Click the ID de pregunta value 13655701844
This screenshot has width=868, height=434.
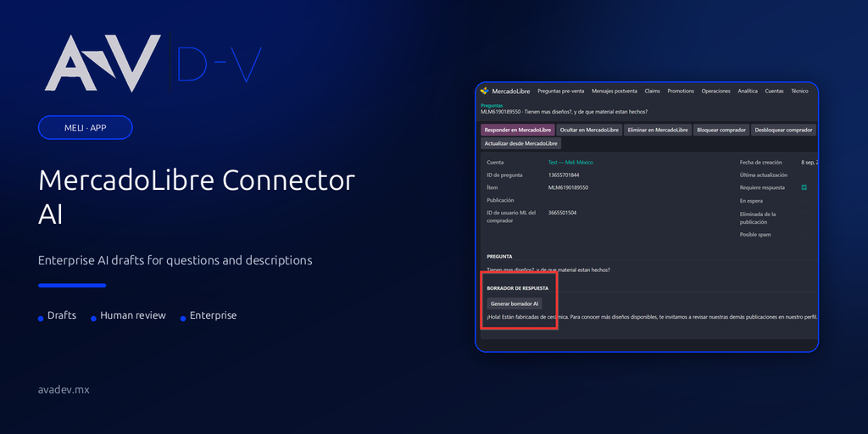563,175
